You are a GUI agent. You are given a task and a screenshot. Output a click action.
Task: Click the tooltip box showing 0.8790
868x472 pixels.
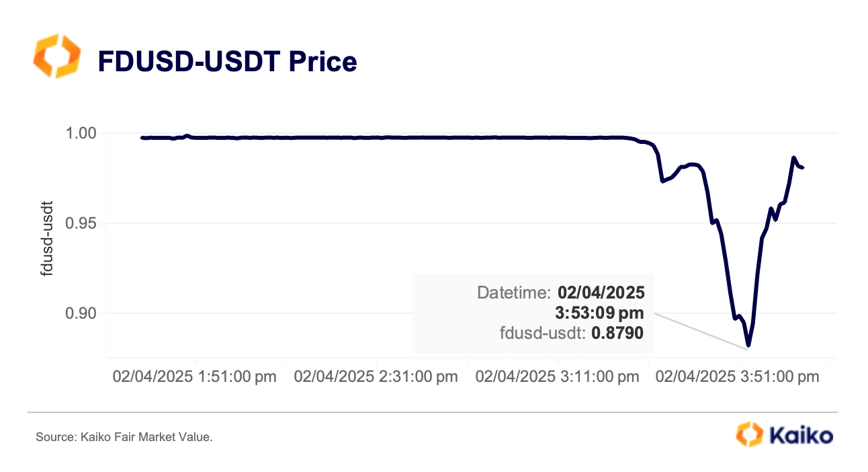click(x=533, y=313)
